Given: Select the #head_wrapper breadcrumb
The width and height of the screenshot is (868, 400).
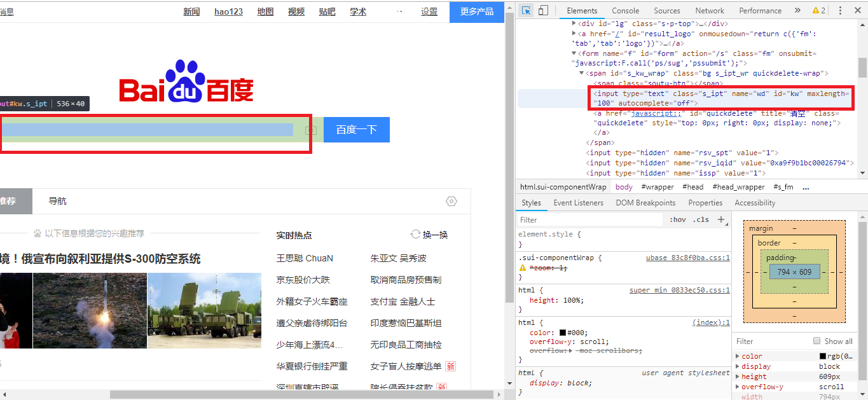Looking at the screenshot, I should point(738,187).
